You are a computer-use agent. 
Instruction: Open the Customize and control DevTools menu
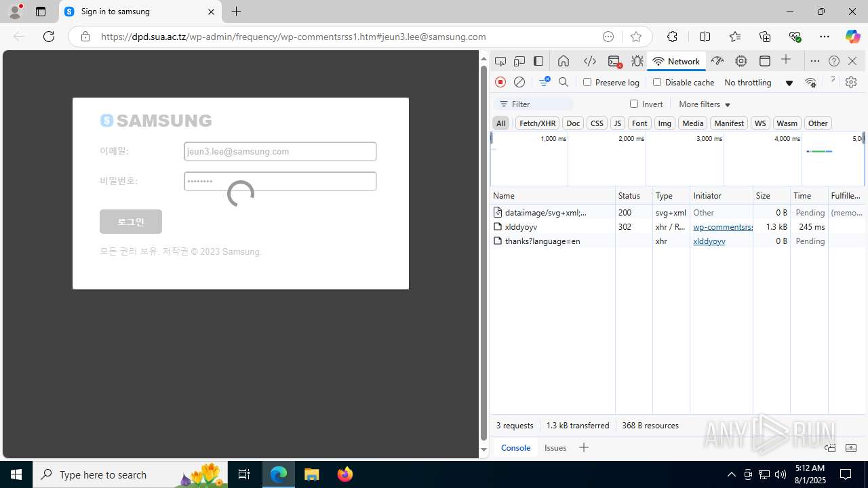click(x=815, y=61)
